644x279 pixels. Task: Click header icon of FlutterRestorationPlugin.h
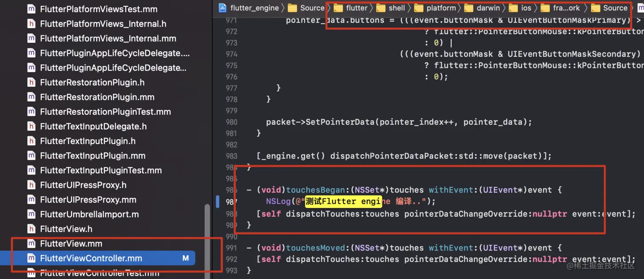click(x=31, y=82)
